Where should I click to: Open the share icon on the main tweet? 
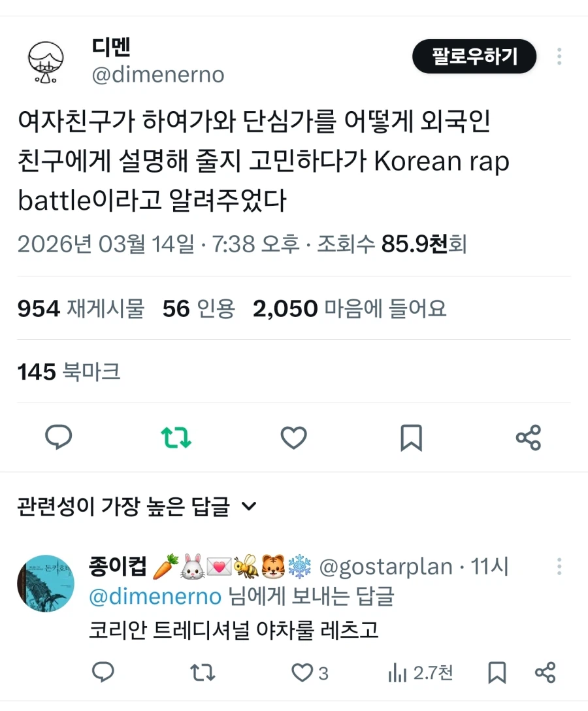coord(528,438)
